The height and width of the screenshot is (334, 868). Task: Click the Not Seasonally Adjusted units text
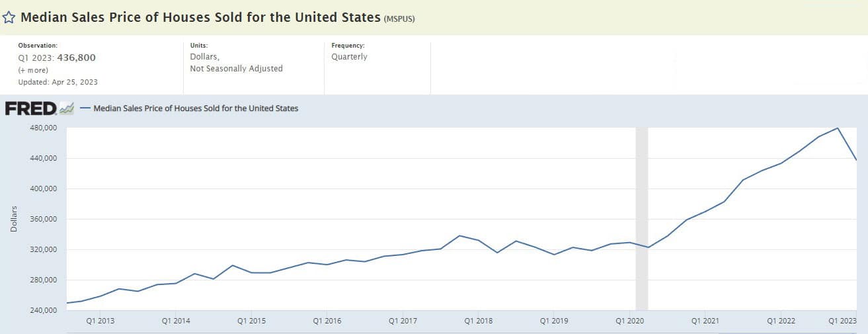point(236,69)
